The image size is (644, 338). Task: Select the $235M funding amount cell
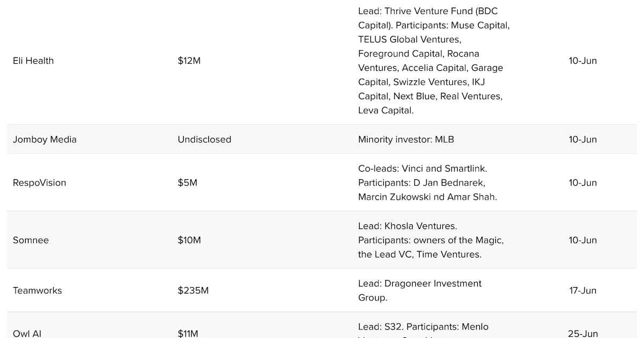pyautogui.click(x=193, y=291)
